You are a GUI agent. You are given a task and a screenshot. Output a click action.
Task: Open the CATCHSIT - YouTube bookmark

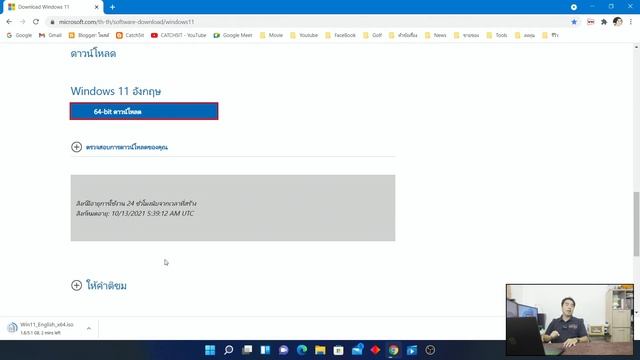point(178,36)
